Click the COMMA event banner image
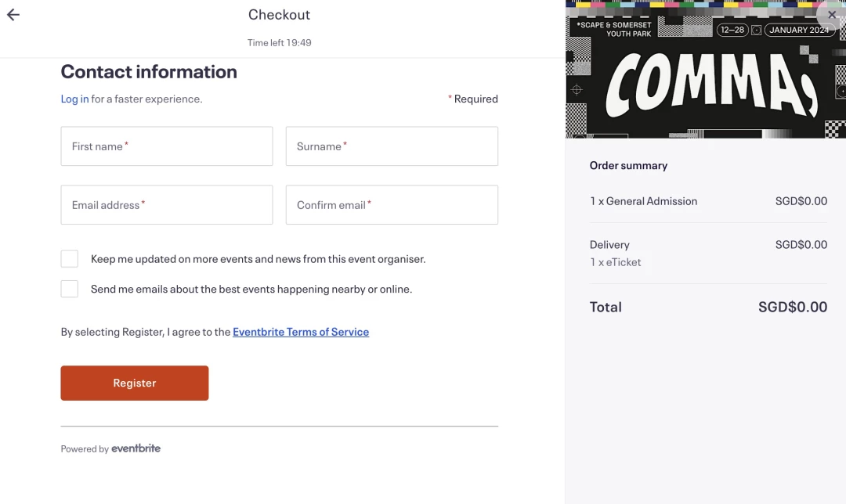 [x=706, y=69]
